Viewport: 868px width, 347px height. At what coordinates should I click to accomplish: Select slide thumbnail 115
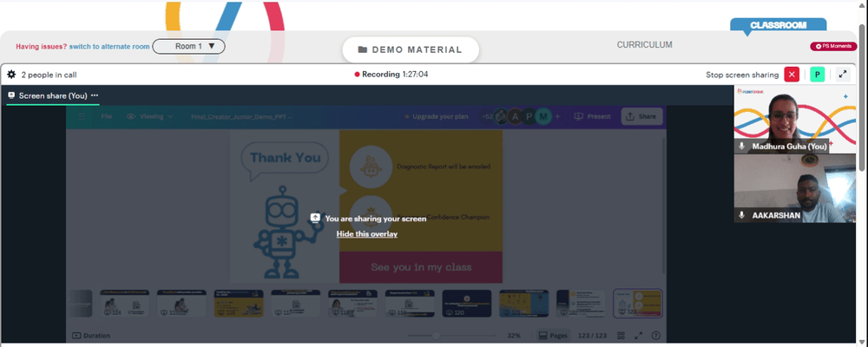[x=181, y=304]
